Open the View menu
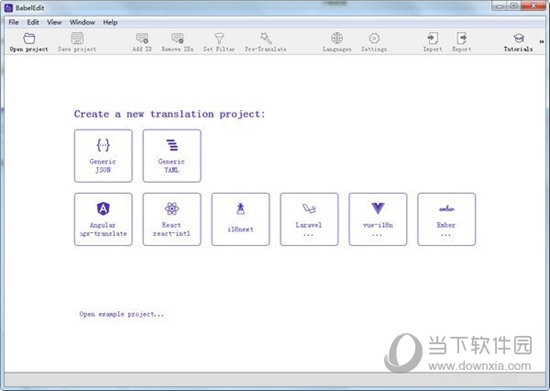 pos(54,22)
